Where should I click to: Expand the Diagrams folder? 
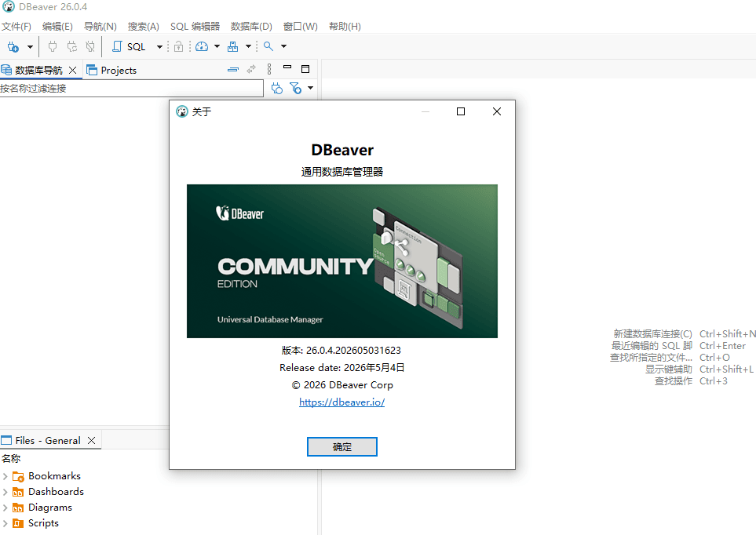tap(5, 508)
